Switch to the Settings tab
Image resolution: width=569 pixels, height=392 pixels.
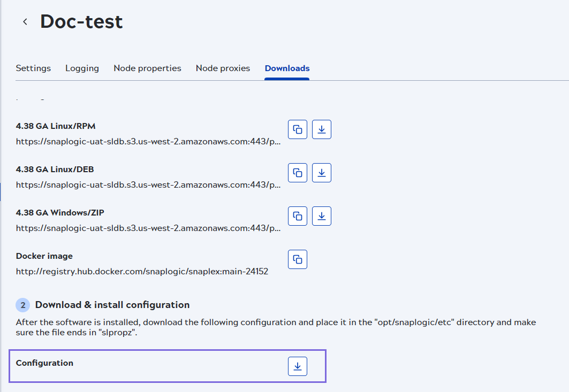33,68
